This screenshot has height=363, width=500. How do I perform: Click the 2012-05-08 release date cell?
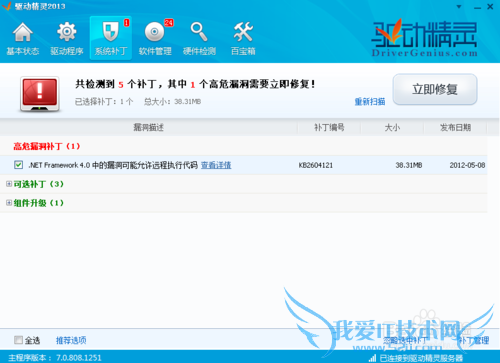pyautogui.click(x=467, y=165)
